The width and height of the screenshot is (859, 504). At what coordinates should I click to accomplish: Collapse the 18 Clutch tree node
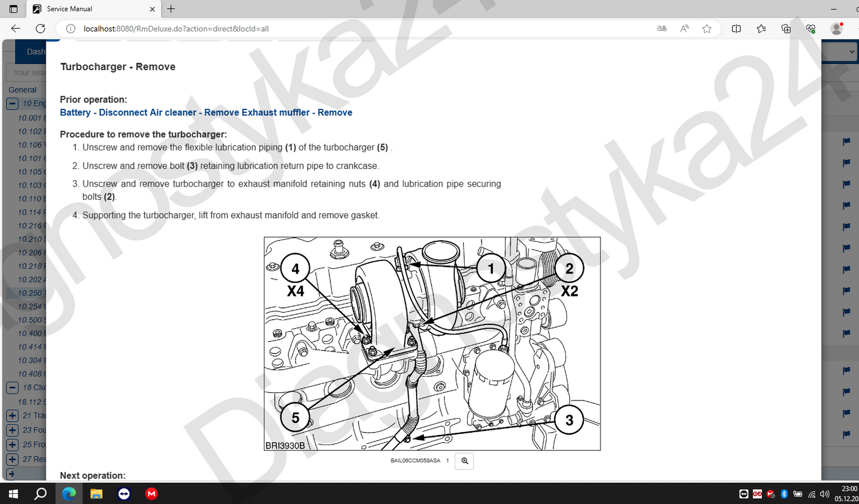tap(12, 388)
